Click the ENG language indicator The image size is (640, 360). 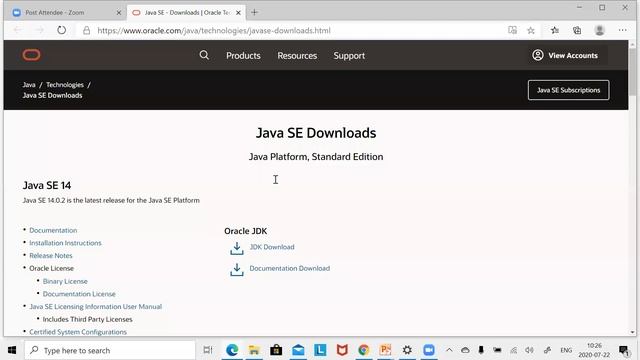pos(566,350)
